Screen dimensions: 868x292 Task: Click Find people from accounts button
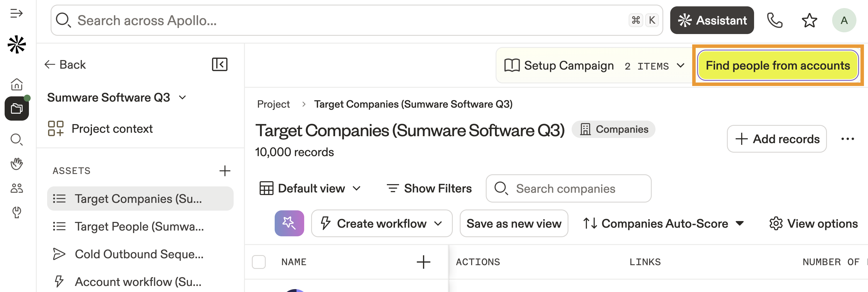point(777,65)
